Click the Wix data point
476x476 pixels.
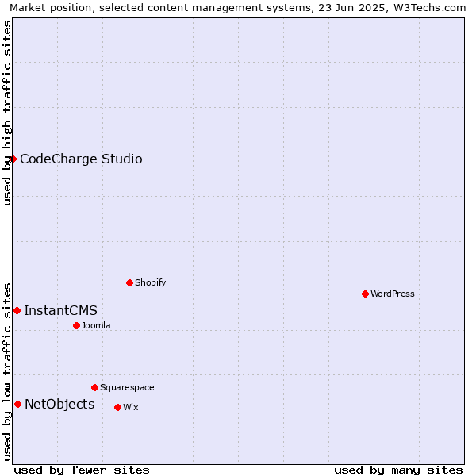[117, 408]
